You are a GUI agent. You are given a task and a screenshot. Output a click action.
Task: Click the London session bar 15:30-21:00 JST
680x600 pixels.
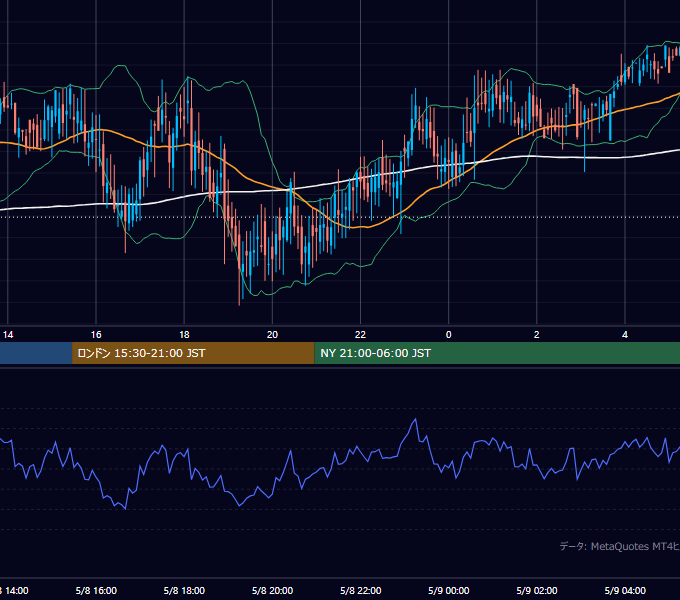193,353
